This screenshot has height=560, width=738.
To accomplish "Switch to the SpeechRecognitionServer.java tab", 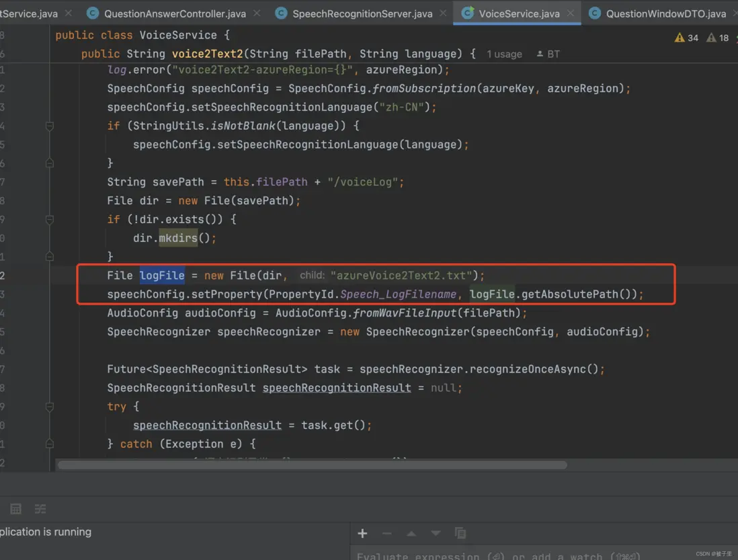I will [x=362, y=13].
